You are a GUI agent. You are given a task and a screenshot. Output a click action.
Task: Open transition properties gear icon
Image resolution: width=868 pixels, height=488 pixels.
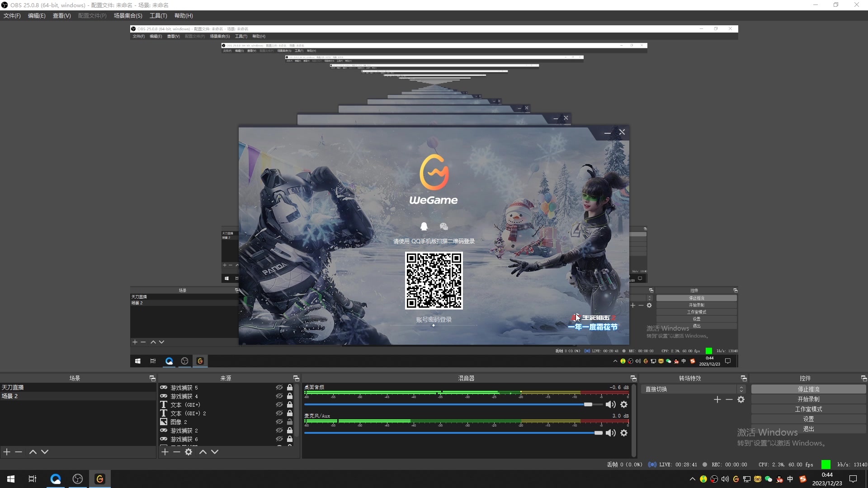point(741,399)
